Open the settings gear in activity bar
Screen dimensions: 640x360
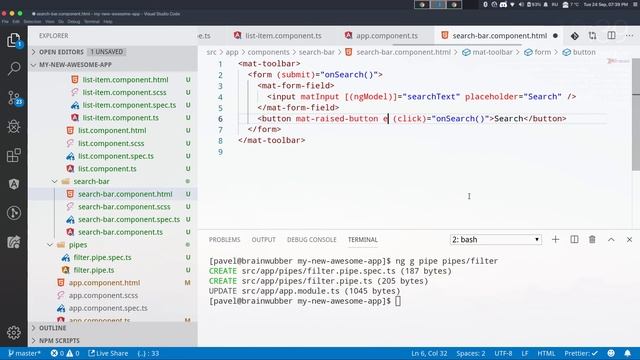tap(14, 333)
